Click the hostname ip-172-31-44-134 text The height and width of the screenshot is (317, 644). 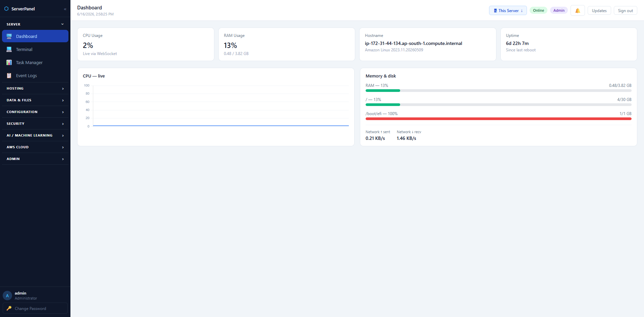(414, 43)
